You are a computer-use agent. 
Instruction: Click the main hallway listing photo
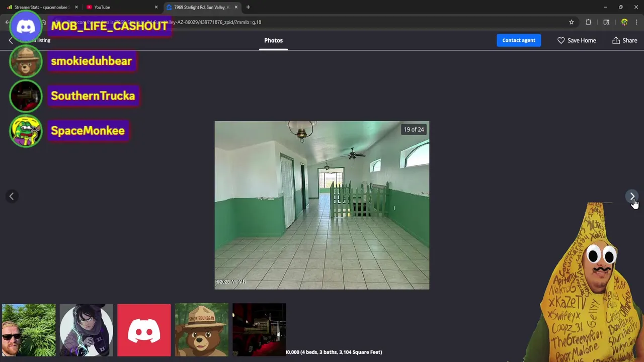[x=322, y=205]
